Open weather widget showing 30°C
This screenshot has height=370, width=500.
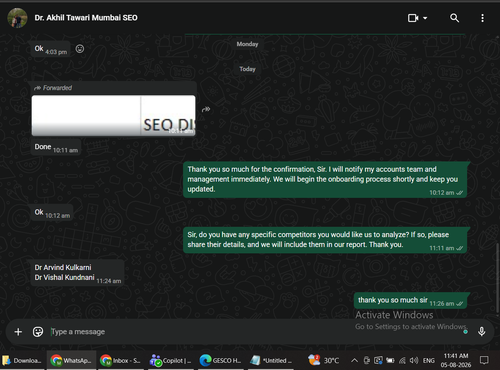point(323,360)
